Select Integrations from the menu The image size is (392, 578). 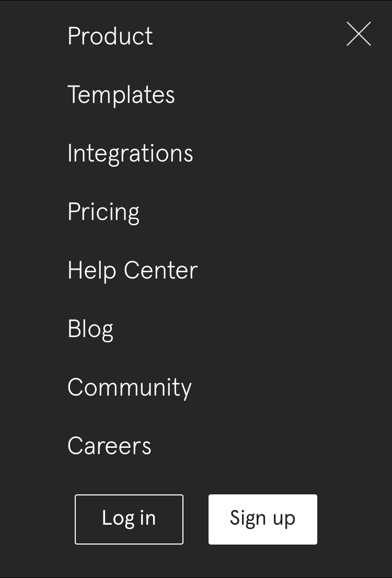[130, 153]
